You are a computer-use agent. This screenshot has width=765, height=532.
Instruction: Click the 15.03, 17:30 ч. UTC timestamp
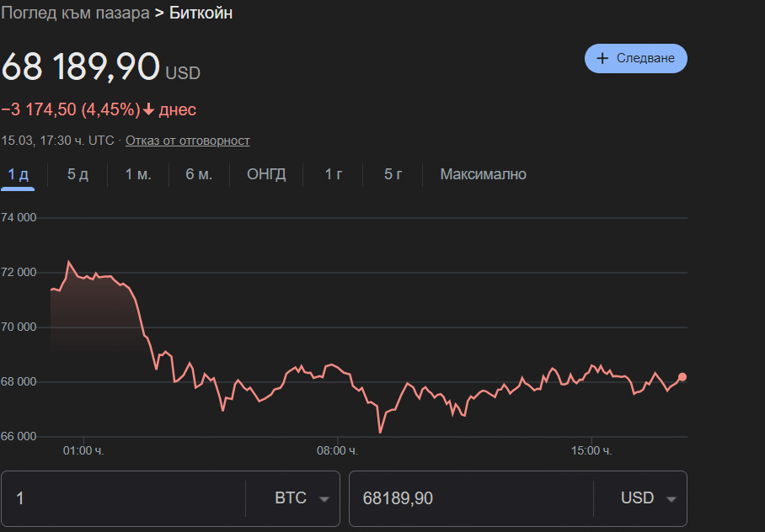point(57,141)
